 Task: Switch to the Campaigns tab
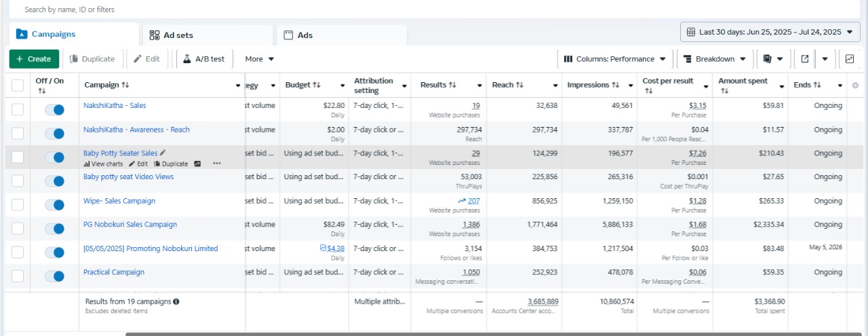click(x=74, y=35)
